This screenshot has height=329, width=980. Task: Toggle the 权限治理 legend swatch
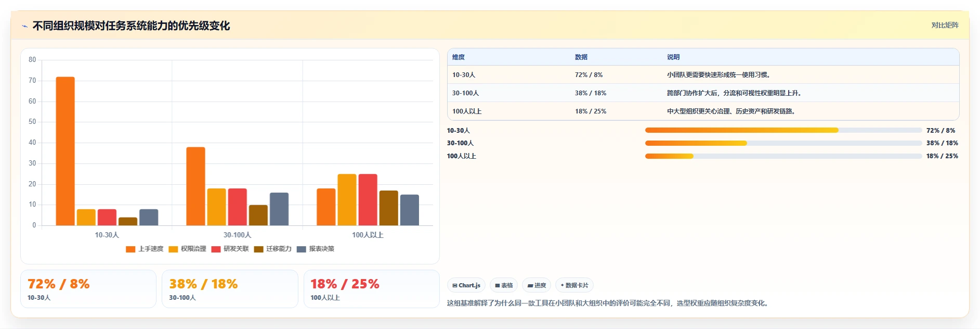[x=173, y=249]
